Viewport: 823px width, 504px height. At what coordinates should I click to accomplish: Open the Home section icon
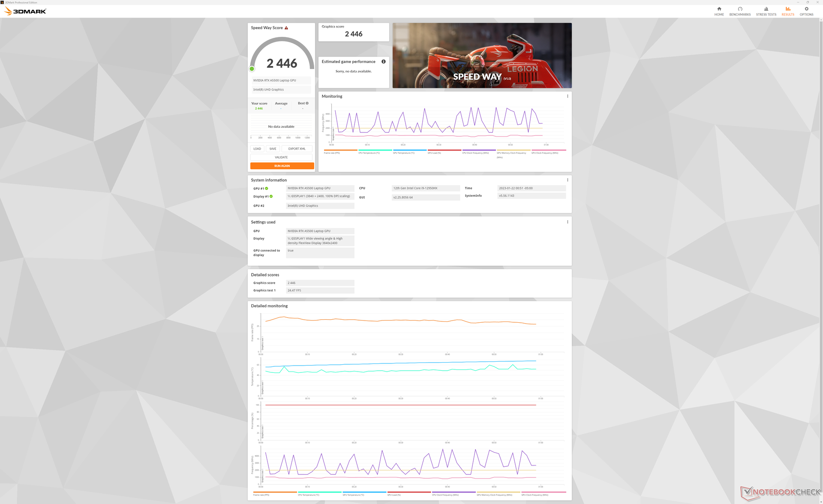click(x=719, y=9)
